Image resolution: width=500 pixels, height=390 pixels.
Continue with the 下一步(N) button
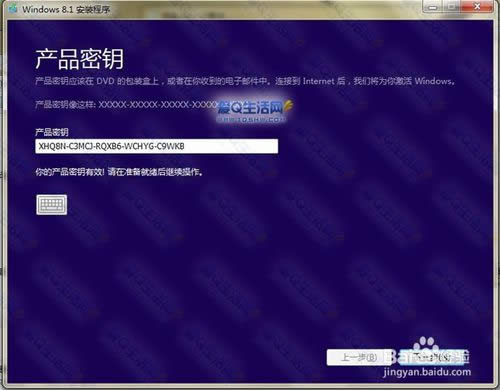click(432, 357)
